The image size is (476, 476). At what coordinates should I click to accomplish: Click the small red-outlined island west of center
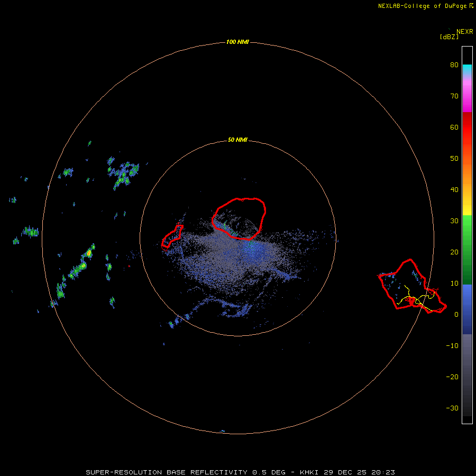coord(172,236)
